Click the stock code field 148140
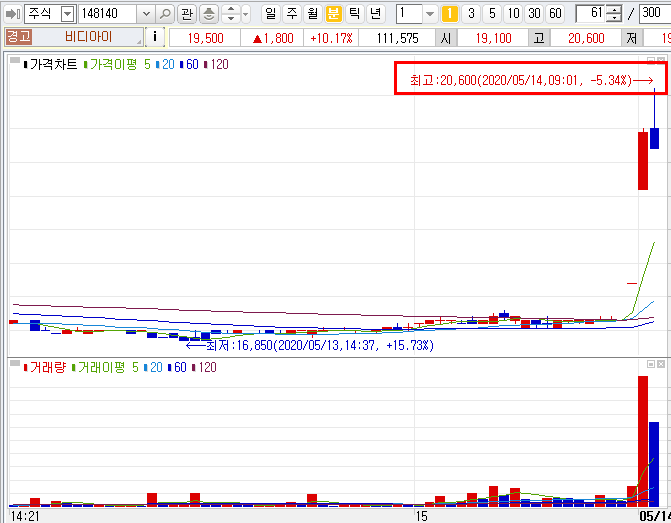The height and width of the screenshot is (523, 671). tap(108, 14)
